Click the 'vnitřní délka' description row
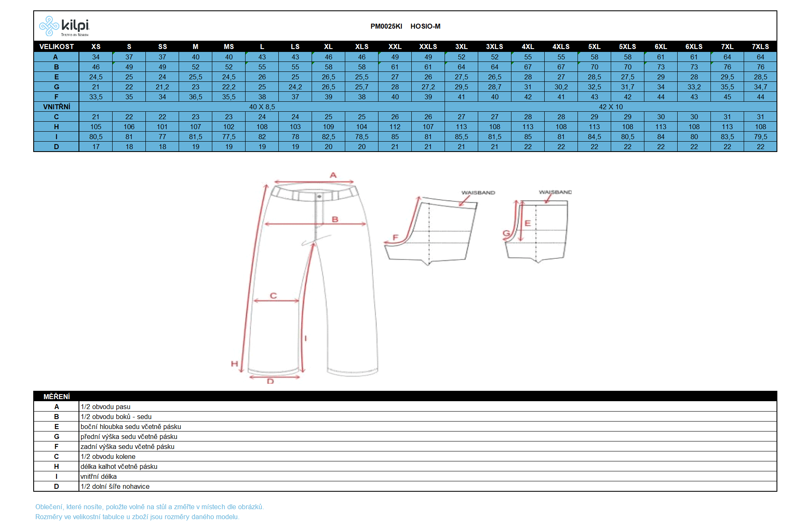811x532 pixels. 98,476
